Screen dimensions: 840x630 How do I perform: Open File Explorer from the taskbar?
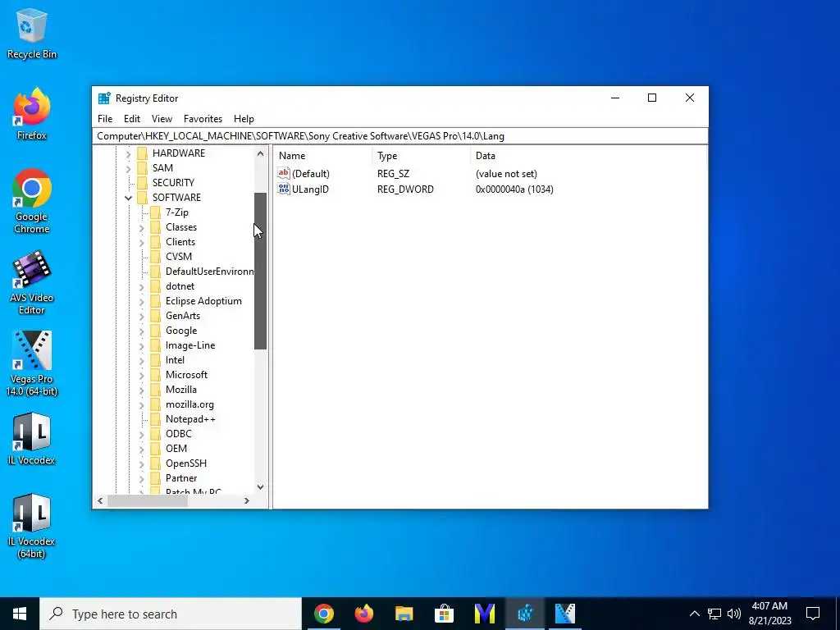pos(404,614)
